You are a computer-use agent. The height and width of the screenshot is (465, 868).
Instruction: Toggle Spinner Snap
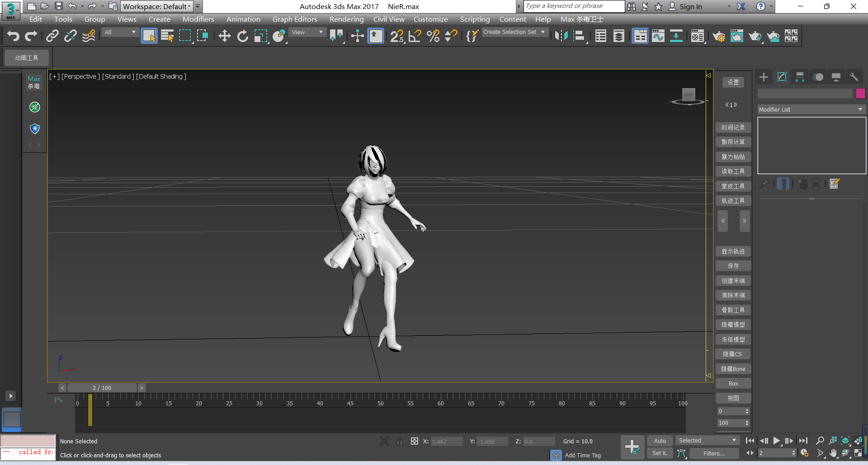pos(451,36)
